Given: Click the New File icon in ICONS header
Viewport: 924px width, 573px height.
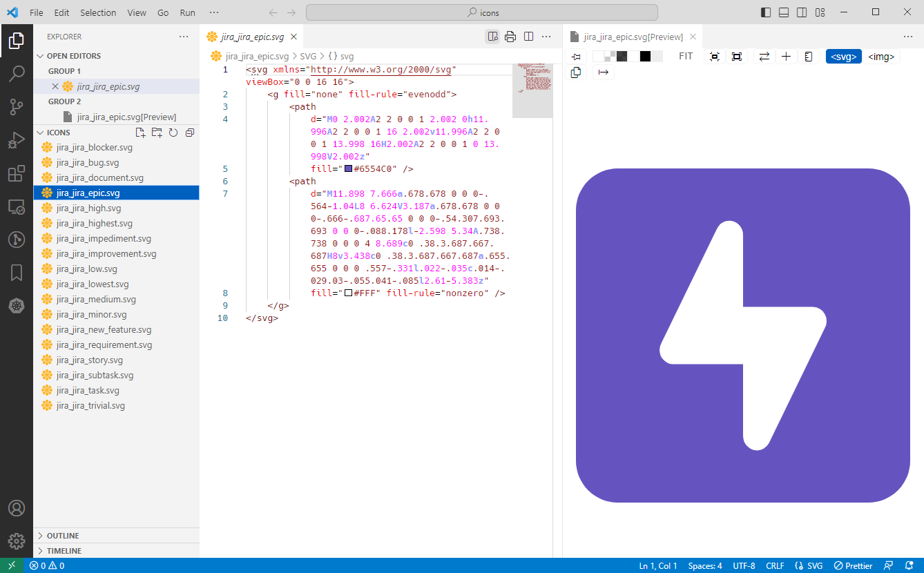Looking at the screenshot, I should [x=141, y=133].
